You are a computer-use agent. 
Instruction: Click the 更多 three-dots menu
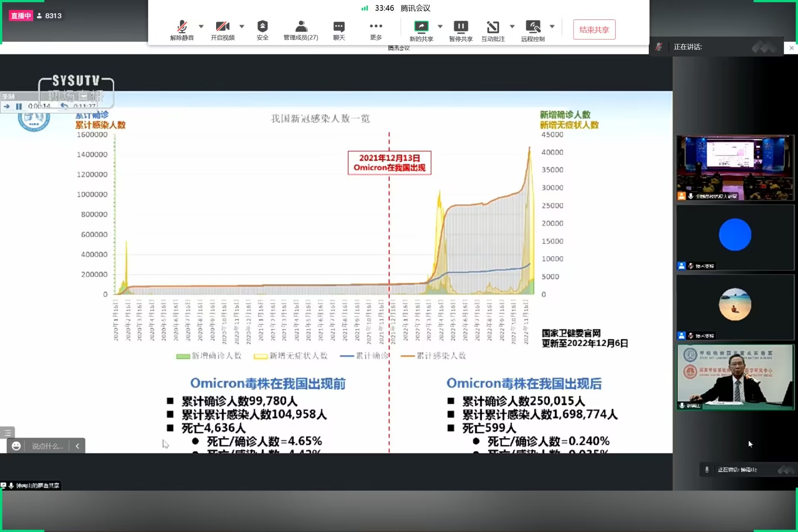[x=376, y=27]
